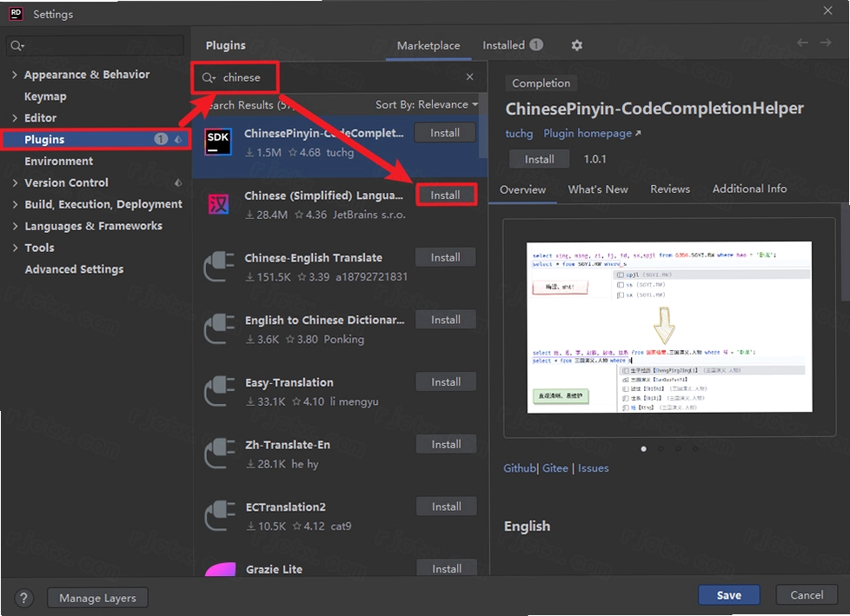850x616 pixels.
Task: Clear the chinese plugin search text
Action: coord(469,77)
